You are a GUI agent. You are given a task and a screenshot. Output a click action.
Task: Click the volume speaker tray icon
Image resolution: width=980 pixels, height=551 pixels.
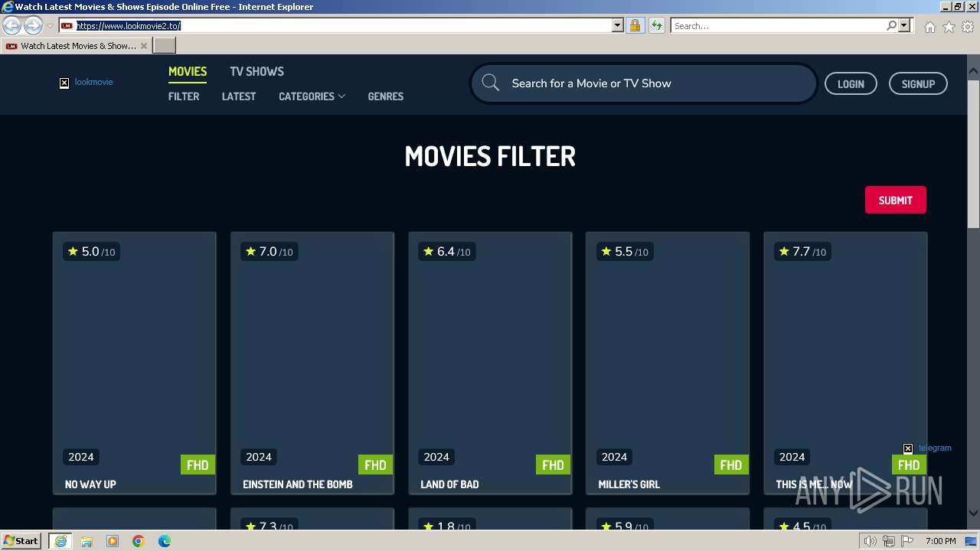point(870,541)
